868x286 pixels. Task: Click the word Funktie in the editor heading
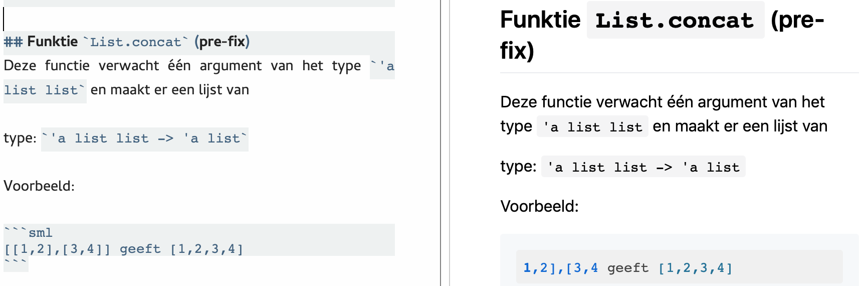click(53, 42)
